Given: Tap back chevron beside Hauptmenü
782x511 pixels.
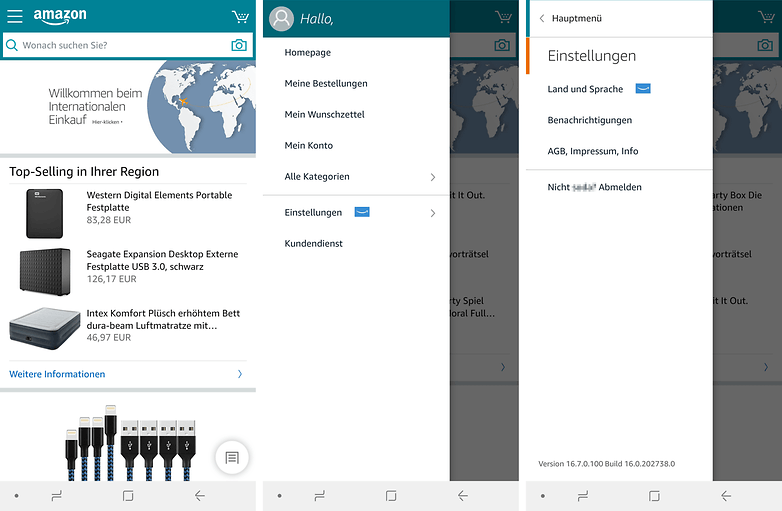Looking at the screenshot, I should point(542,18).
